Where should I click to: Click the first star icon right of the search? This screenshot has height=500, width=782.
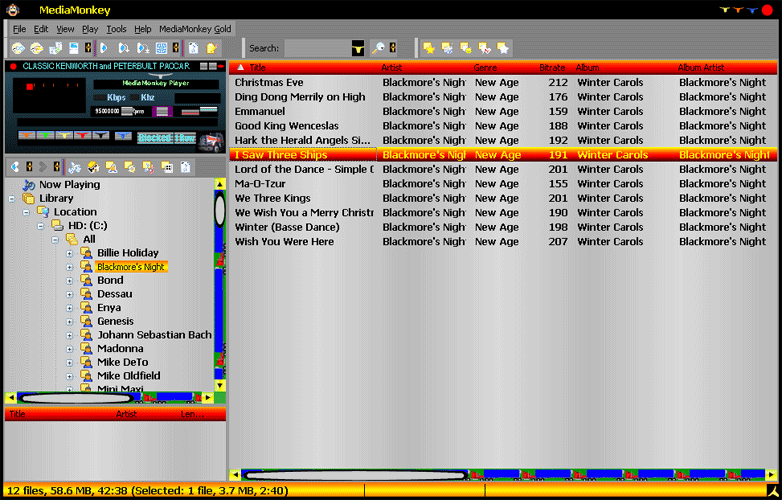coord(428,48)
